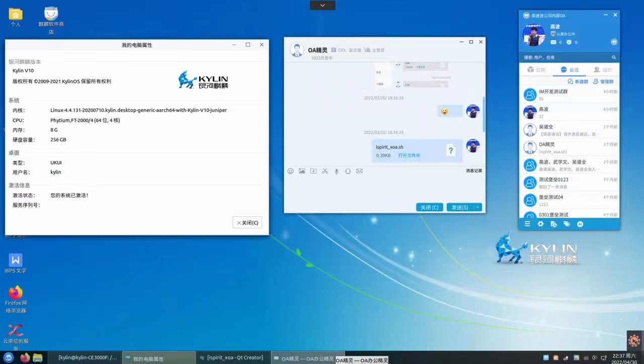Click the send-image icon in chat toolbar
Image resolution: width=644 pixels, height=364 pixels.
tap(302, 171)
